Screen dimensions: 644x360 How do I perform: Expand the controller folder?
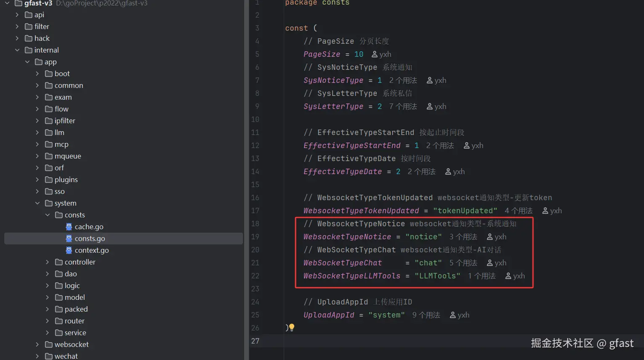pyautogui.click(x=48, y=262)
